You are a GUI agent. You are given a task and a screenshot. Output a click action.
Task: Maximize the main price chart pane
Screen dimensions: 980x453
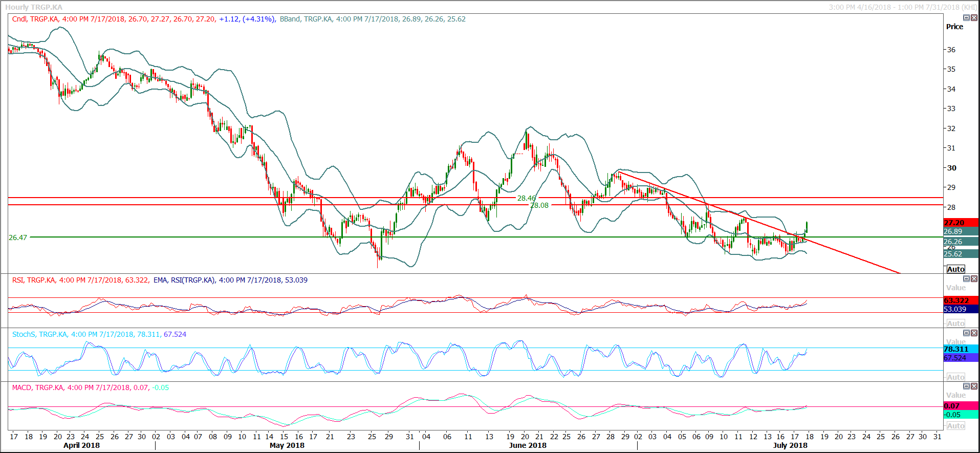966,18
